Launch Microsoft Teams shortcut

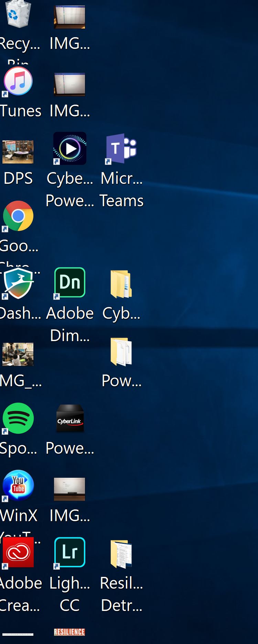coord(121,148)
